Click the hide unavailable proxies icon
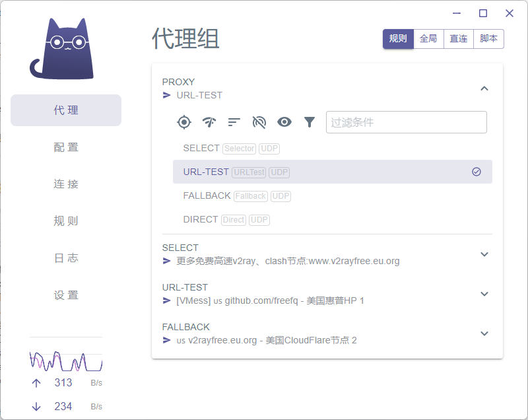Viewport: 528px width, 420px height. [259, 122]
